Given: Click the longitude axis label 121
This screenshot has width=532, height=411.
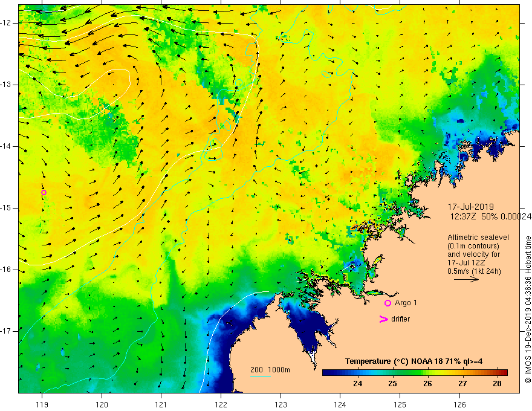Looking at the screenshot, I should click(161, 404).
